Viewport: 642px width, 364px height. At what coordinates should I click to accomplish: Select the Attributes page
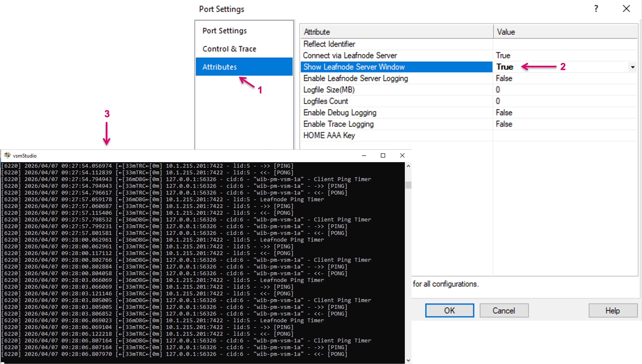[x=219, y=67]
